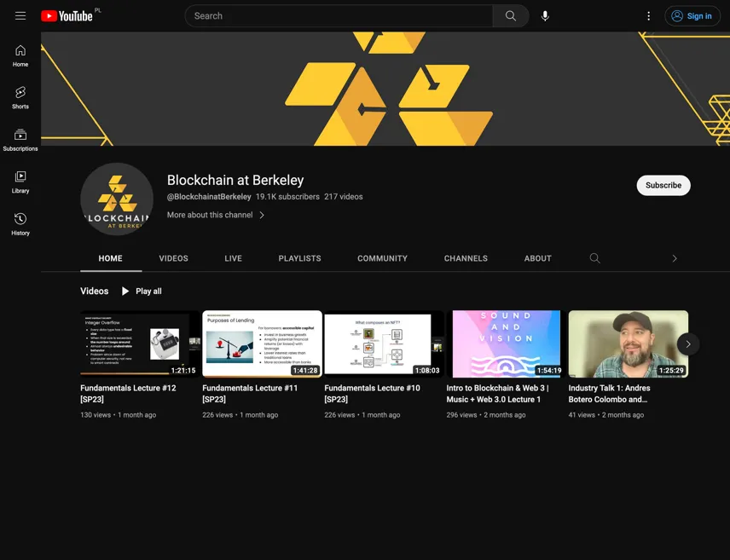Focus the Search input field
Viewport: 730px width, 560px height.
coord(339,16)
